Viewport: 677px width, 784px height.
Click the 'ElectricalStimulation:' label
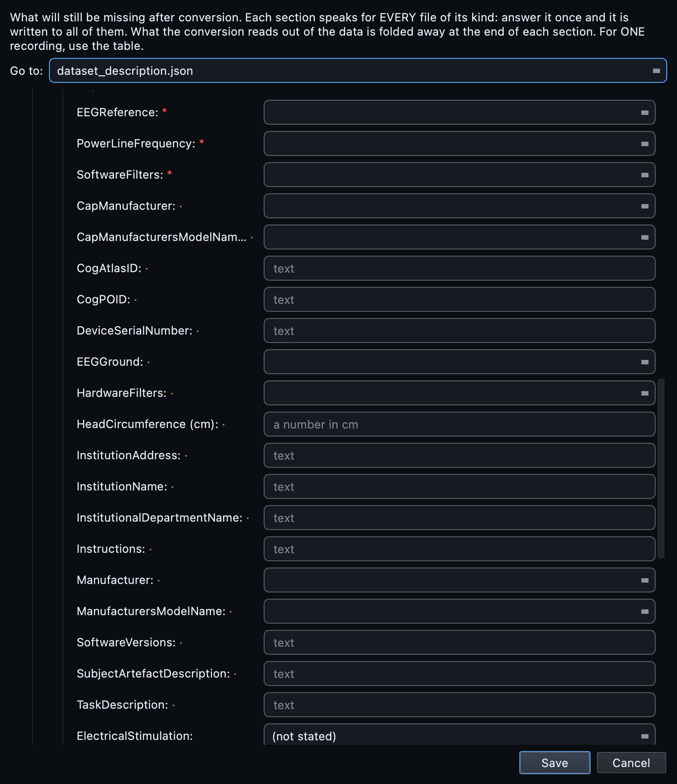click(135, 736)
